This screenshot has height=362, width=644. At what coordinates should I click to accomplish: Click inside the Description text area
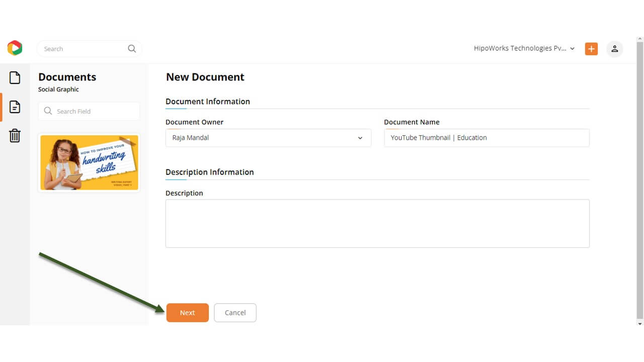point(377,223)
